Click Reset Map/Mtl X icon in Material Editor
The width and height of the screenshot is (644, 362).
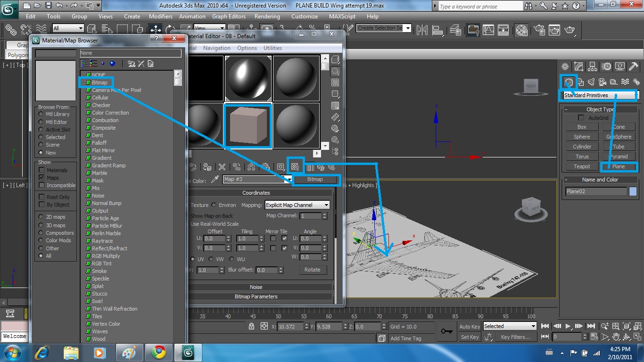pyautogui.click(x=222, y=166)
